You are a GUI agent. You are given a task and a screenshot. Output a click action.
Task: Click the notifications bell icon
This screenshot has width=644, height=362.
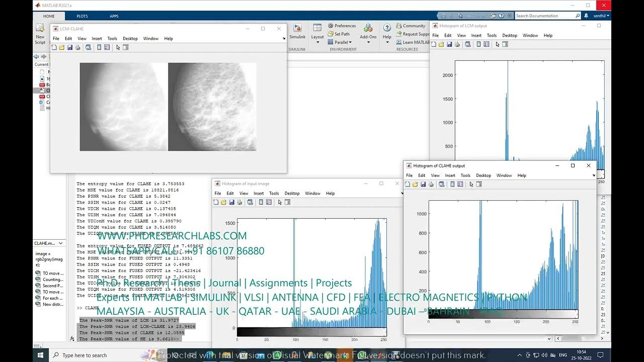586,16
